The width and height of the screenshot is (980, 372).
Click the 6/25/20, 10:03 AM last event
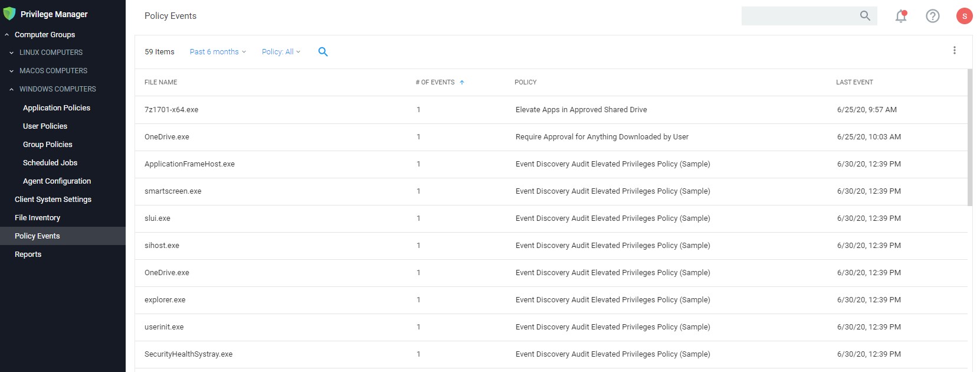pos(869,137)
